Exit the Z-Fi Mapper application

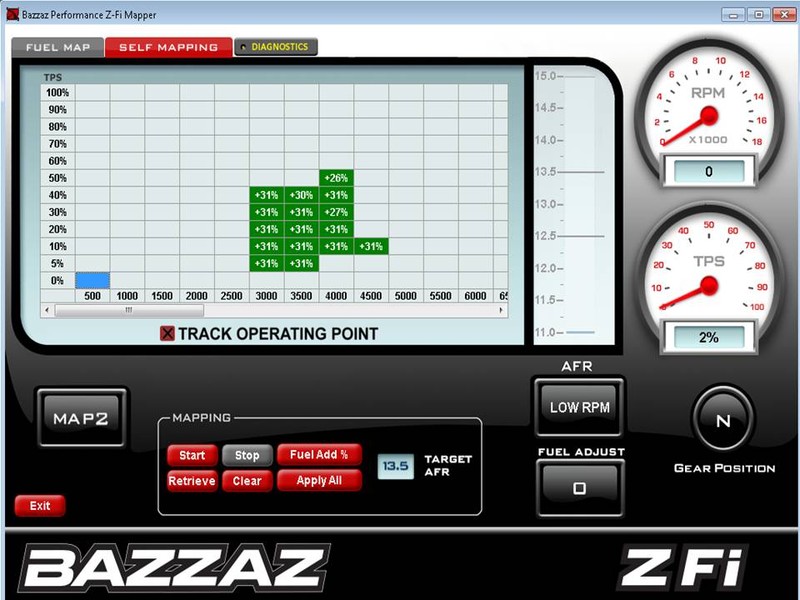[x=40, y=506]
